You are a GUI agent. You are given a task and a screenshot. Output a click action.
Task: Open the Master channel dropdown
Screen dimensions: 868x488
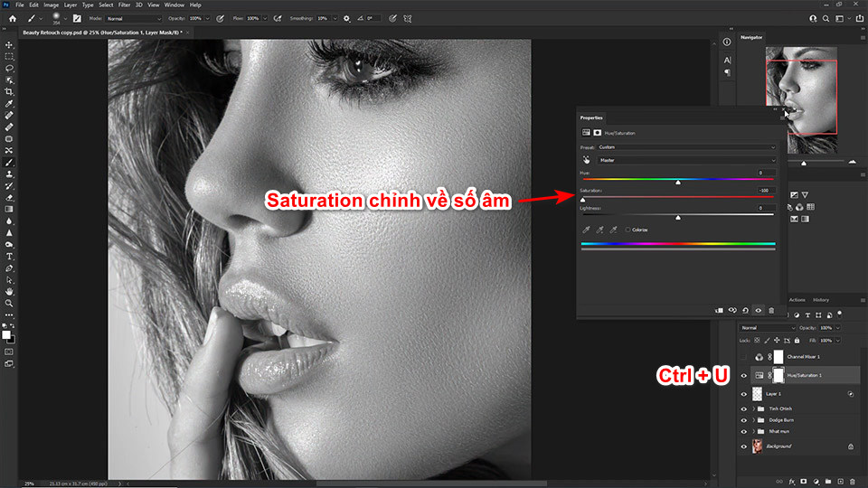[x=686, y=161]
